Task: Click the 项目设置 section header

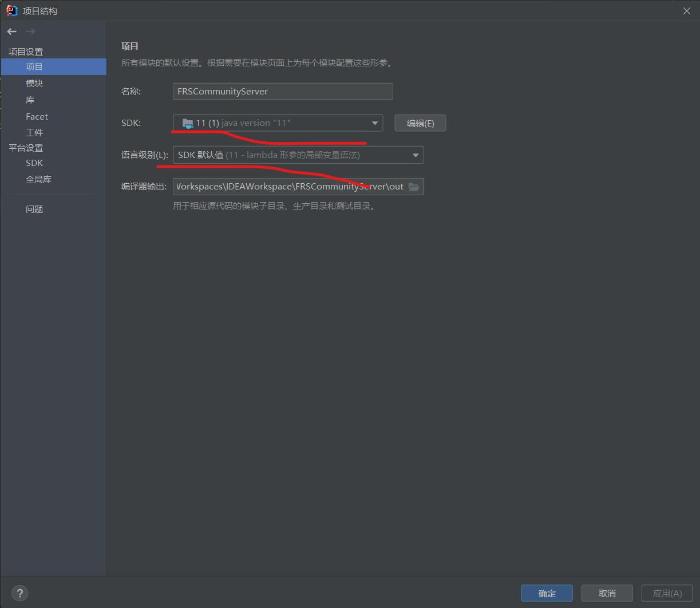Action: [x=26, y=52]
